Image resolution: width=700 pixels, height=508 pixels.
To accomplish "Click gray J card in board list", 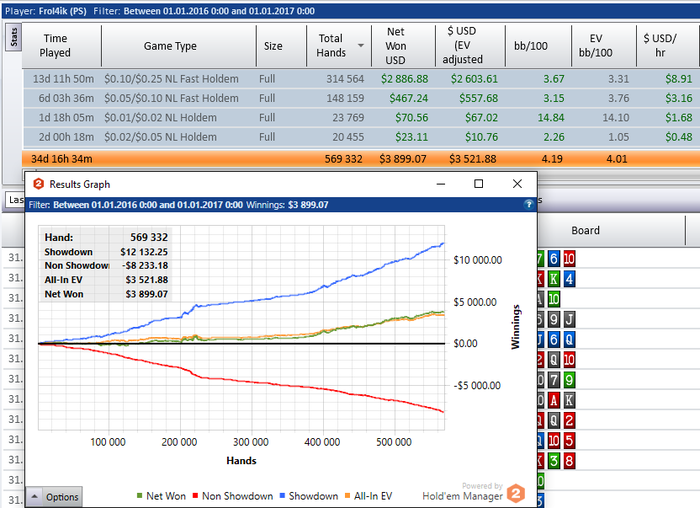I will [569, 319].
